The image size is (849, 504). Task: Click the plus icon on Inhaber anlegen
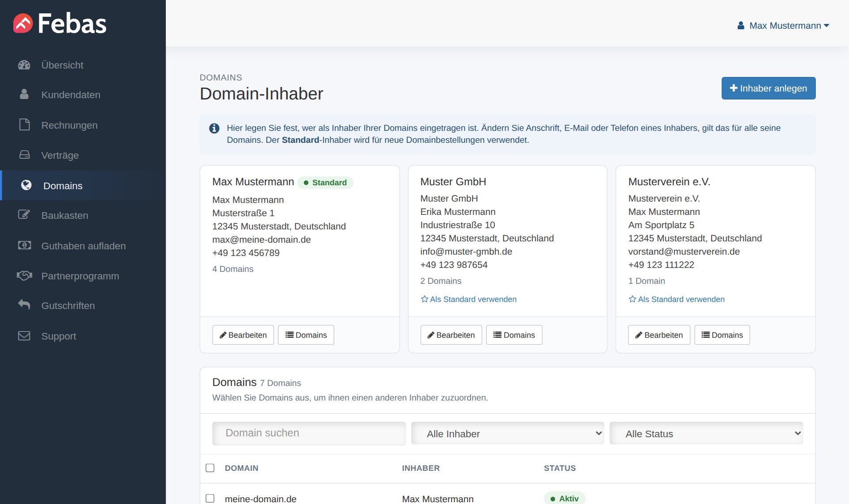[734, 88]
